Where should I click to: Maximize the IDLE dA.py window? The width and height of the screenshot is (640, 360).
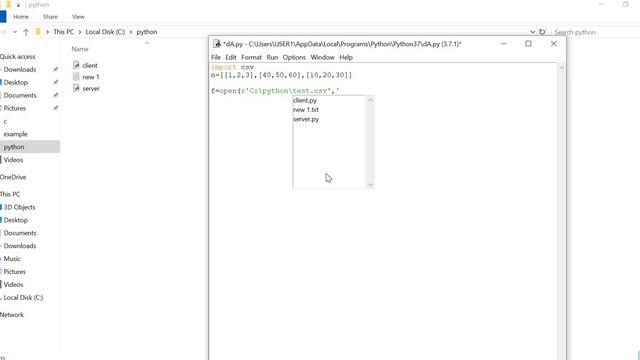click(x=528, y=44)
